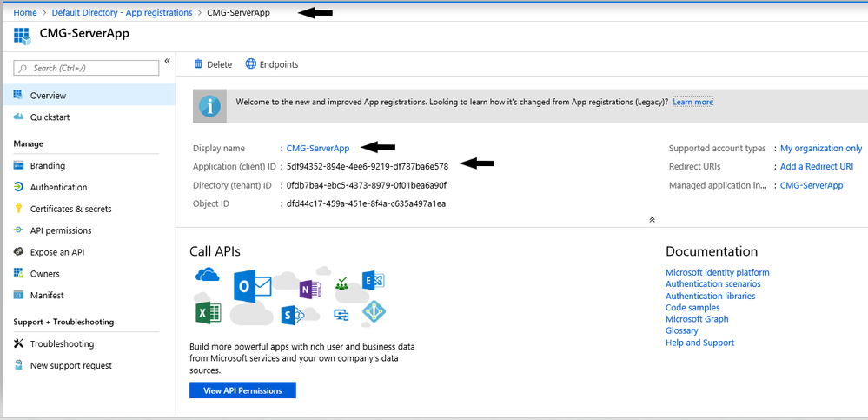The width and height of the screenshot is (868, 420).
Task: Open Owners menu item
Action: [x=89, y=273]
